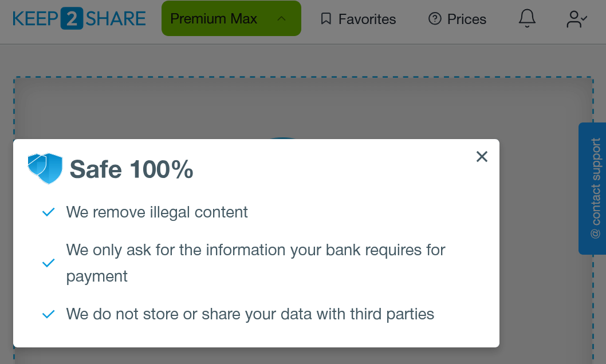Open the Premium Max dropdown
The image size is (606, 364).
coord(231,18)
